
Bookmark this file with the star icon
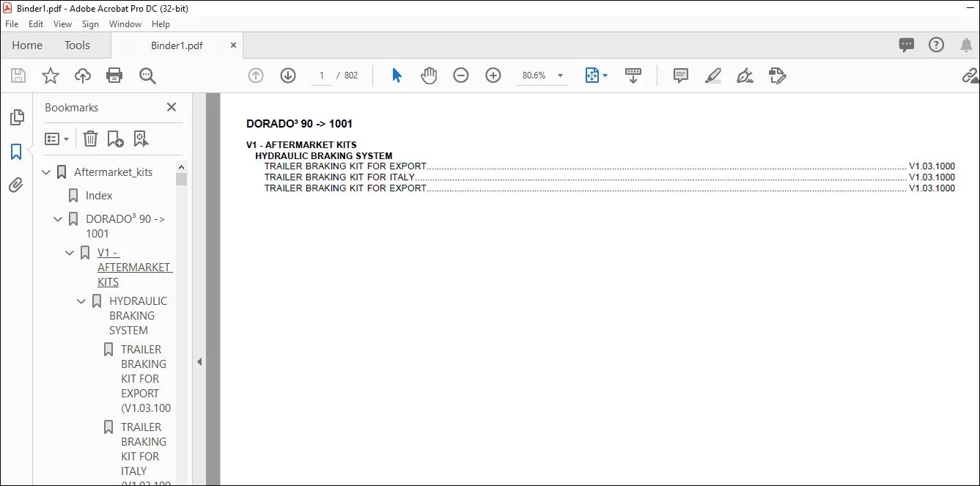50,76
